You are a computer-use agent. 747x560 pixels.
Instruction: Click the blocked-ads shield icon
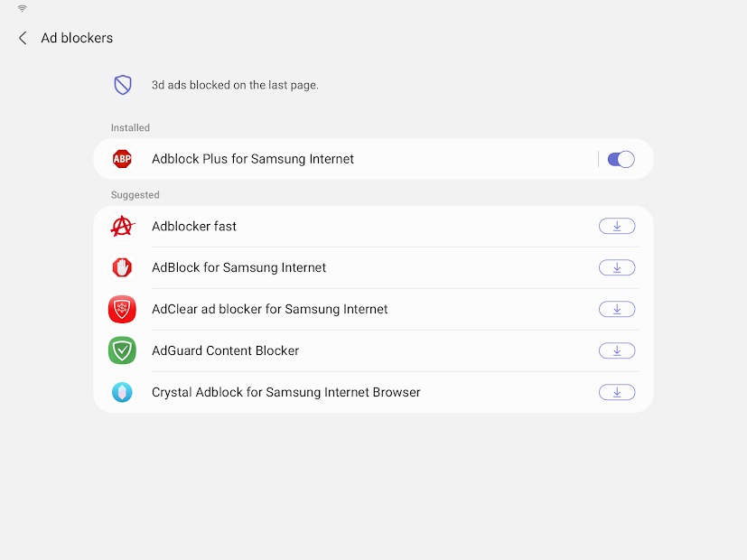point(122,84)
